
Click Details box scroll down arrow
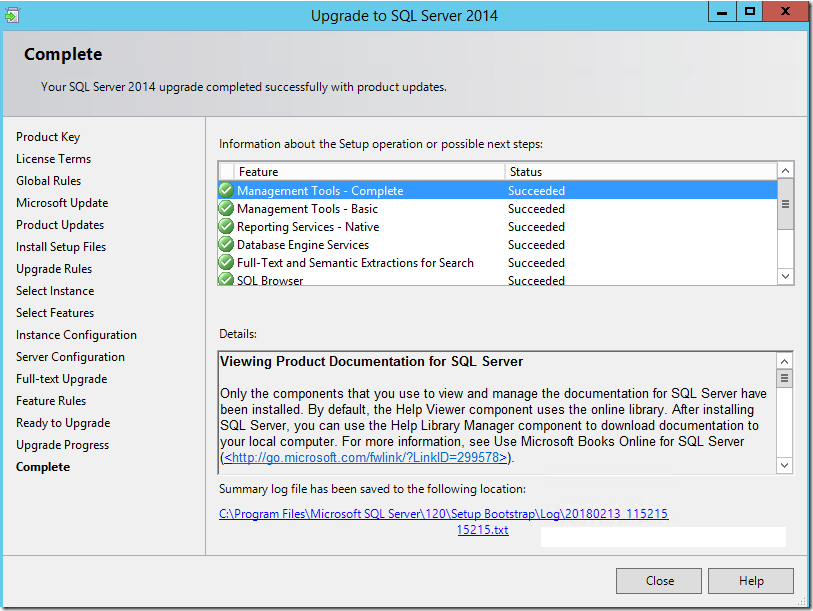(784, 465)
